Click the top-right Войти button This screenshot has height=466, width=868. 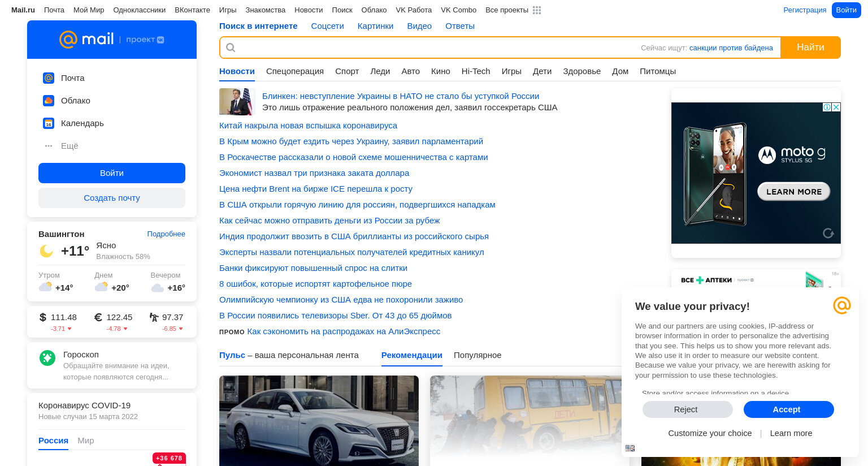pos(846,10)
